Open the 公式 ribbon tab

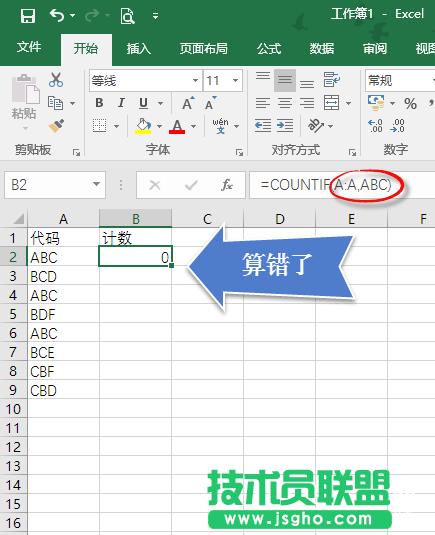pos(269,48)
